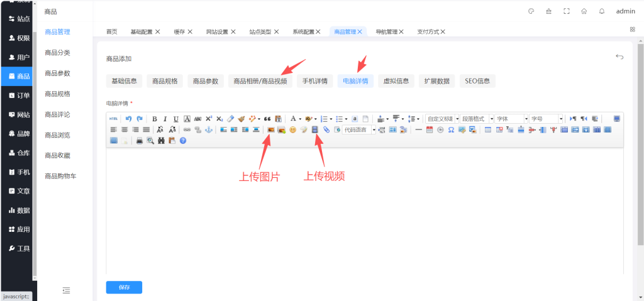
Task: Toggle HTML source code view
Action: [113, 119]
